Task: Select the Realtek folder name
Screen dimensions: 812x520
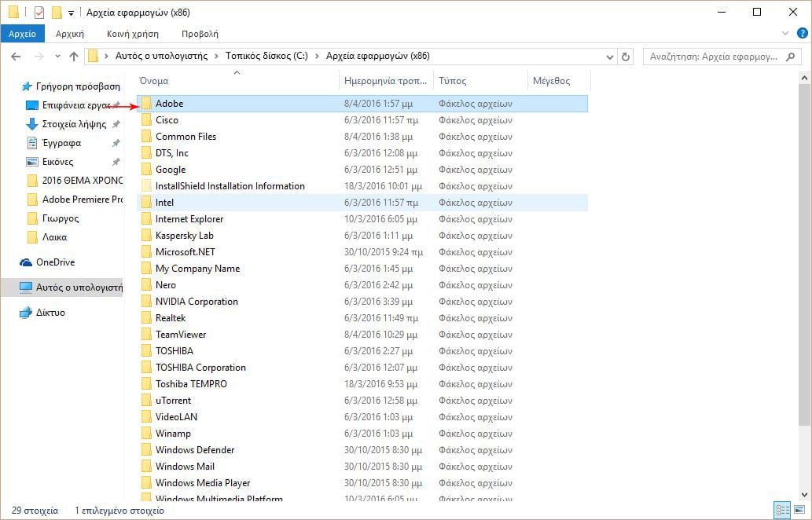Action: [x=171, y=318]
